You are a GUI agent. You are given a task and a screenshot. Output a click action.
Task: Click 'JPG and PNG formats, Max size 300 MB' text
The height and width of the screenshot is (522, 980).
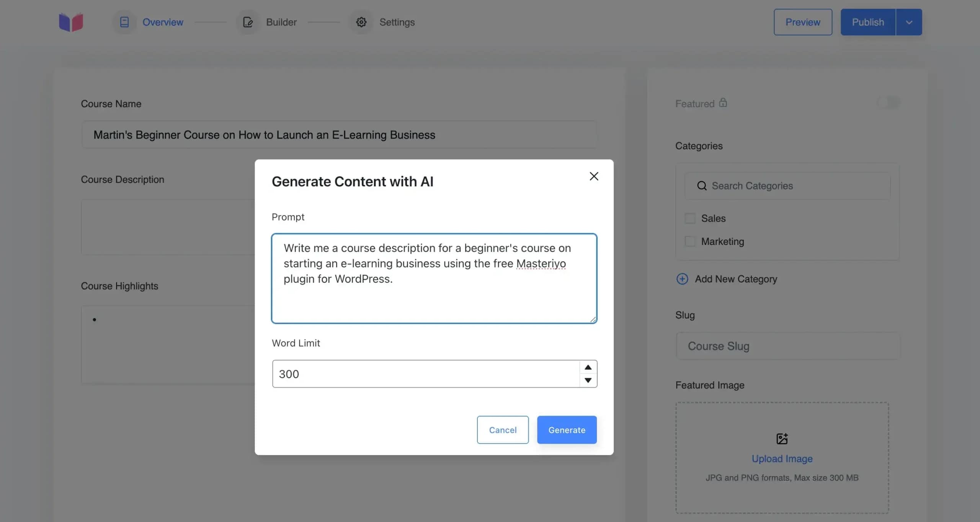(x=782, y=478)
